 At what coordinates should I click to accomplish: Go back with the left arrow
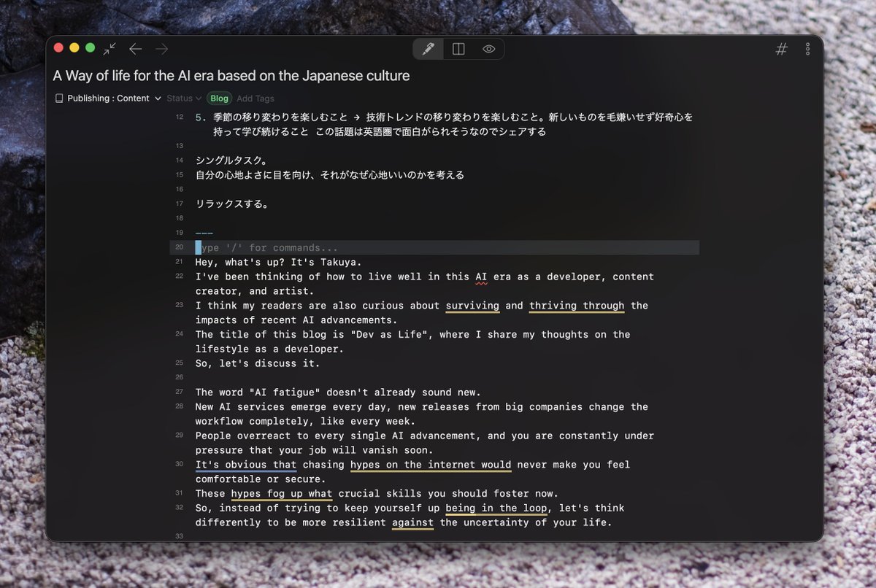tap(135, 49)
